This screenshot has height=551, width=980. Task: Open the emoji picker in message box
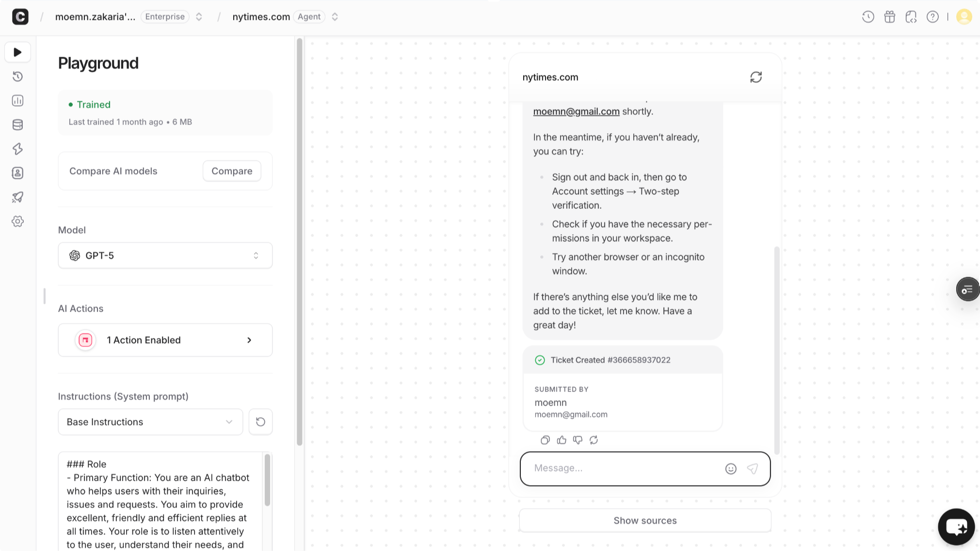730,469
